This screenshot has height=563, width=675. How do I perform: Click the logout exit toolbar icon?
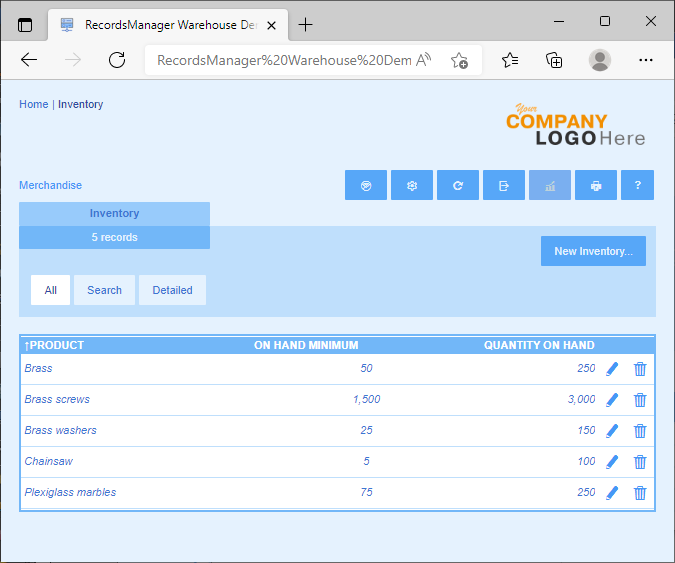(504, 186)
